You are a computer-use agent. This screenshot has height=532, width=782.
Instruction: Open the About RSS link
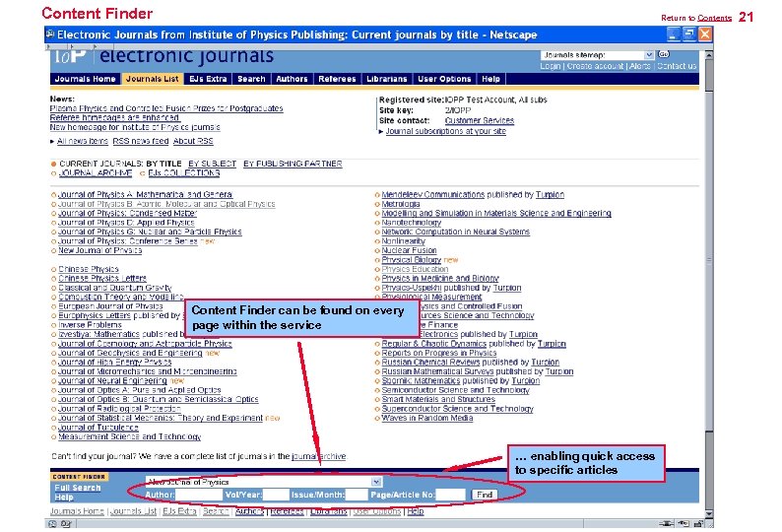[x=193, y=141]
